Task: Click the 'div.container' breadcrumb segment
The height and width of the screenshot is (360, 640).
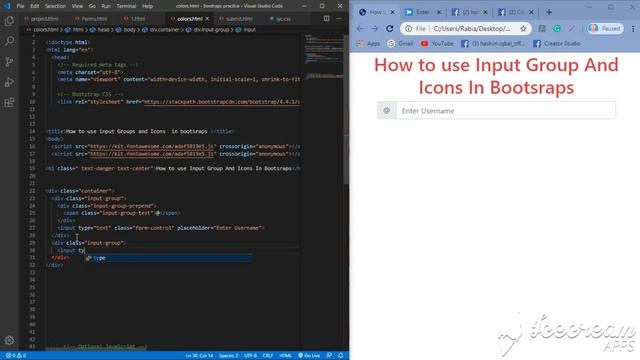Action: (x=161, y=30)
